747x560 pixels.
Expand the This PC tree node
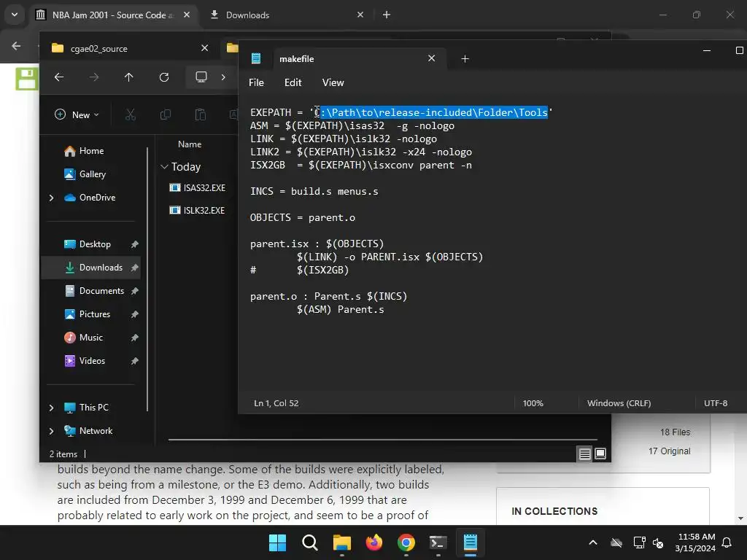coord(51,408)
